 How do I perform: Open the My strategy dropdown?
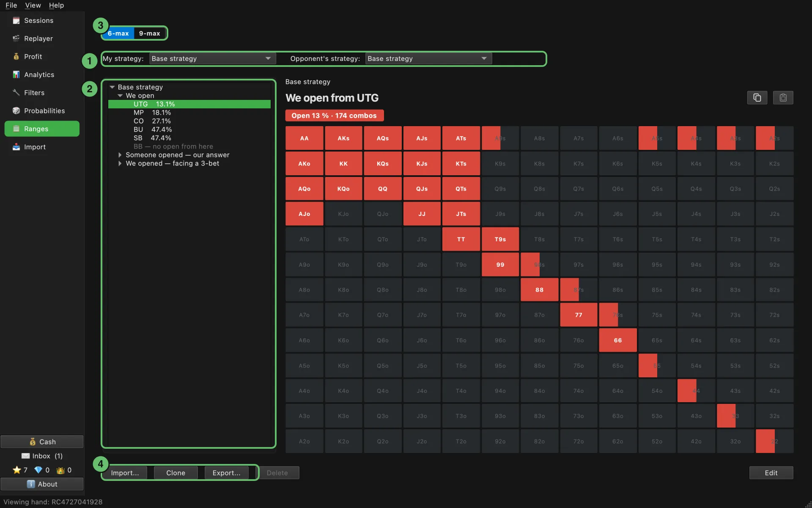click(x=212, y=58)
